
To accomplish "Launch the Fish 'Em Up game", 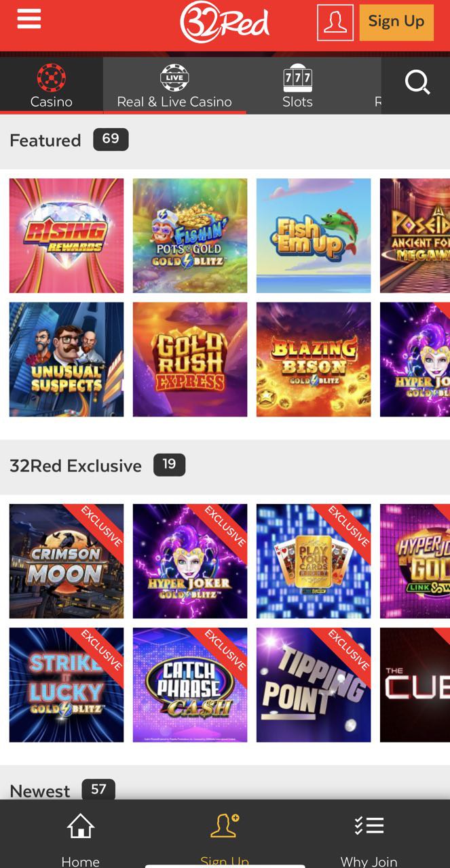I will (x=314, y=236).
